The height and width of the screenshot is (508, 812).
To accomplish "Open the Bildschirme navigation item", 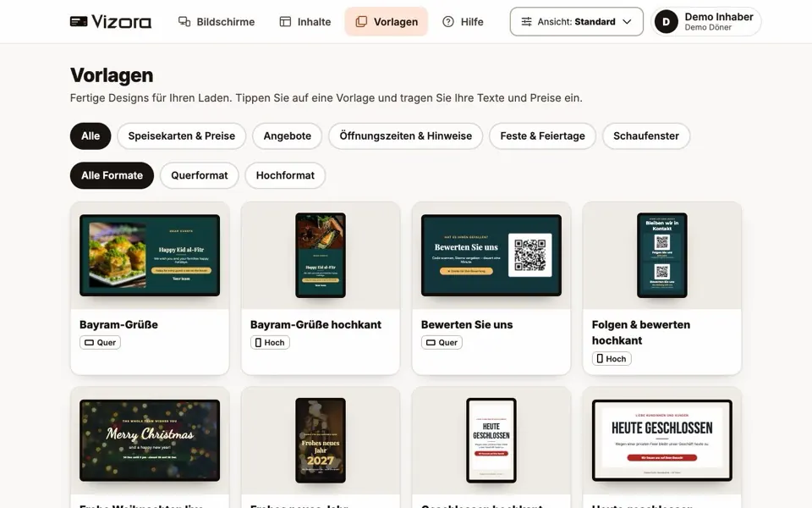I will (217, 22).
